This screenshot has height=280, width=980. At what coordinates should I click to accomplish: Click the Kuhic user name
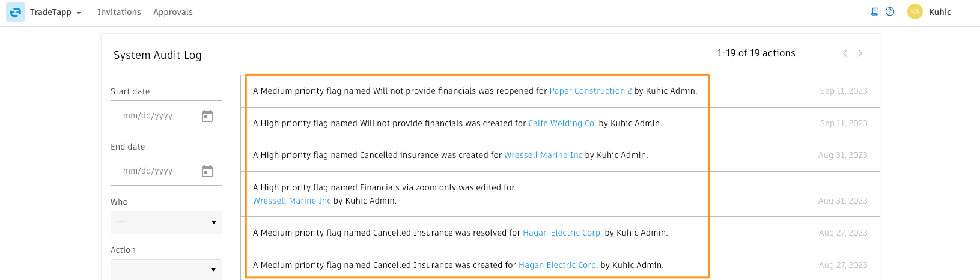click(x=940, y=12)
